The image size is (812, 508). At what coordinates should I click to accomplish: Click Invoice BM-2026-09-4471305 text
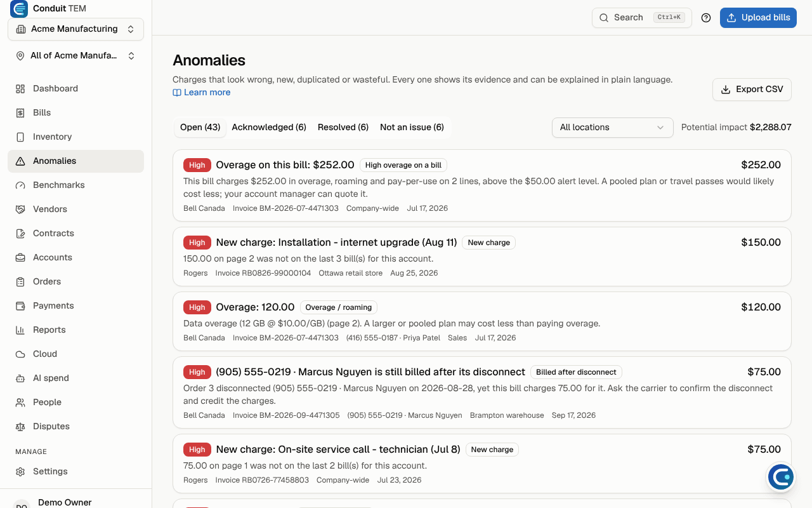286,415
